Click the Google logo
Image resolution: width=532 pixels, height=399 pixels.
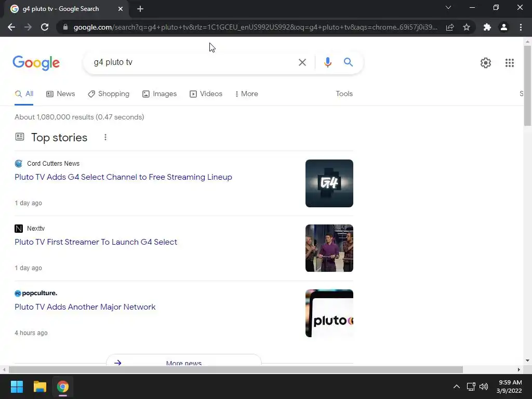[x=36, y=63]
